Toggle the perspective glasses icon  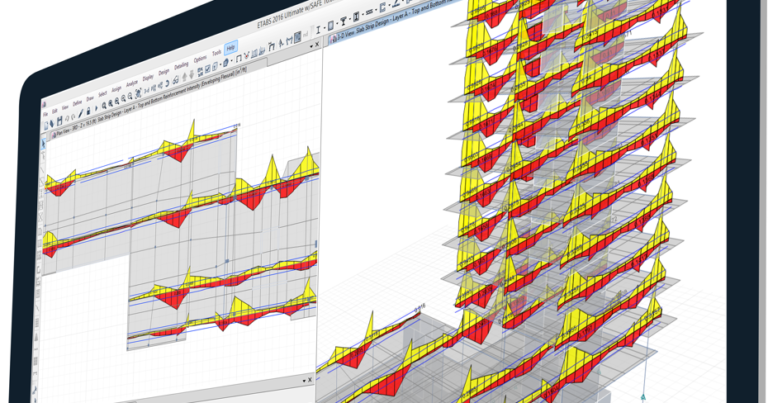(x=176, y=80)
